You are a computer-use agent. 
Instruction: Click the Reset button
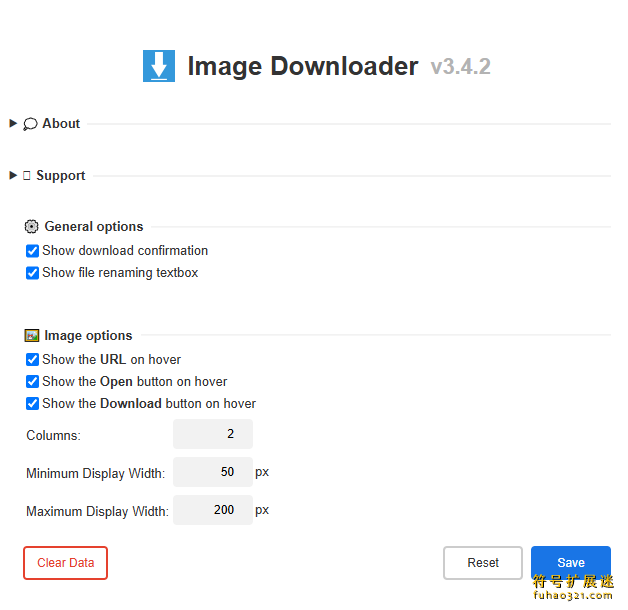[x=483, y=563]
